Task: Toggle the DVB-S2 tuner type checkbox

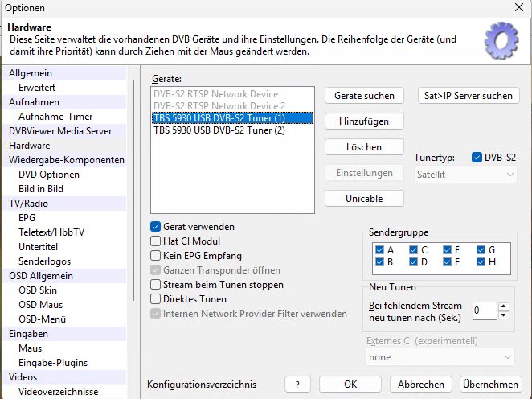Action: coord(477,157)
